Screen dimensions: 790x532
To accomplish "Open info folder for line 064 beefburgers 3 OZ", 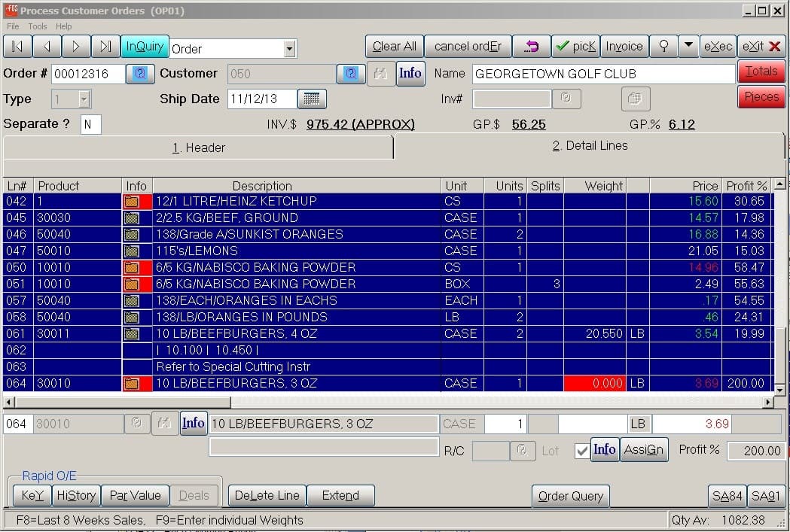I will click(x=132, y=384).
